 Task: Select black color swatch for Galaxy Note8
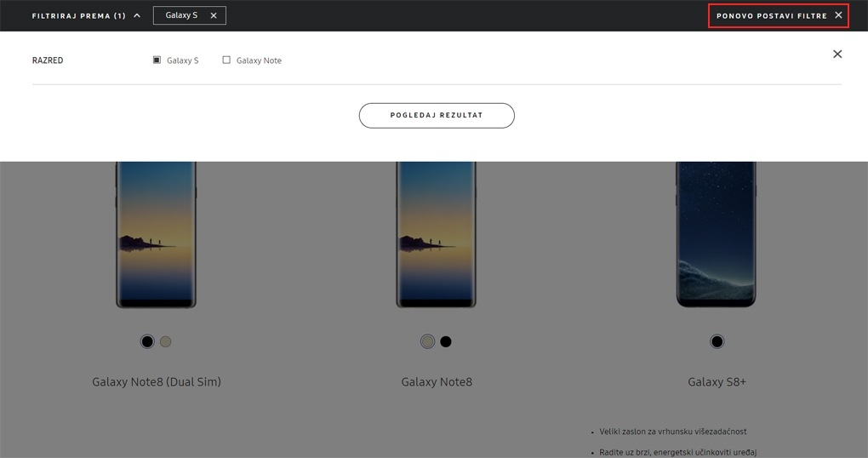point(446,341)
